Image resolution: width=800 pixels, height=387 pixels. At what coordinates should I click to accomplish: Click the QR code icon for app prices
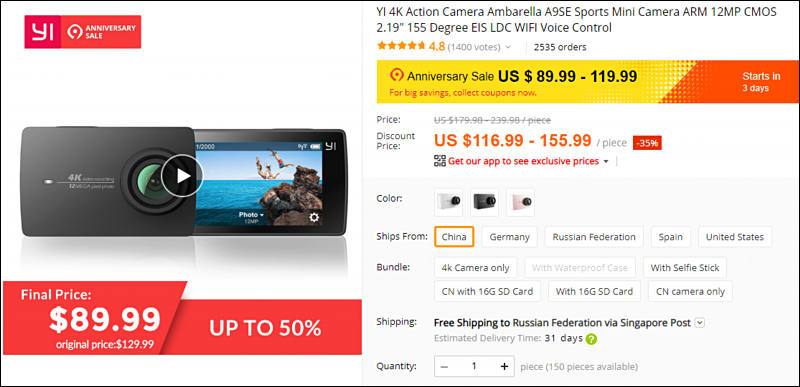pyautogui.click(x=440, y=161)
